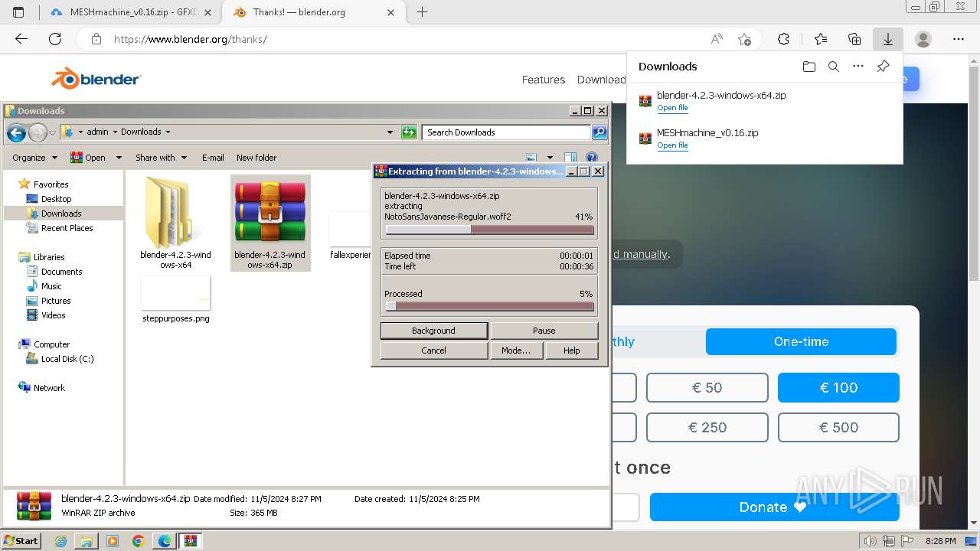
Task: Open file link for MESHmachine_v0.16.zip
Action: (x=672, y=145)
